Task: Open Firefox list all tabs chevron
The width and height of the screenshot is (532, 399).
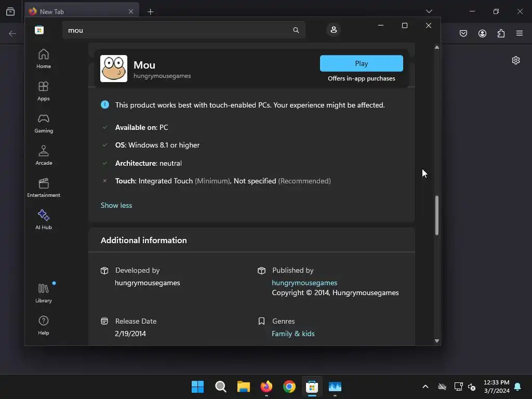Action: tap(429, 11)
